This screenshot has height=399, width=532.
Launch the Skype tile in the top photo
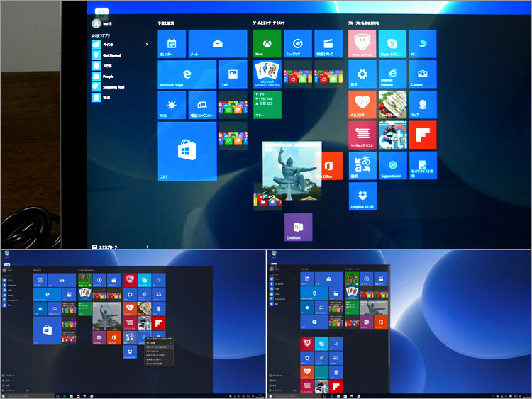click(392, 44)
